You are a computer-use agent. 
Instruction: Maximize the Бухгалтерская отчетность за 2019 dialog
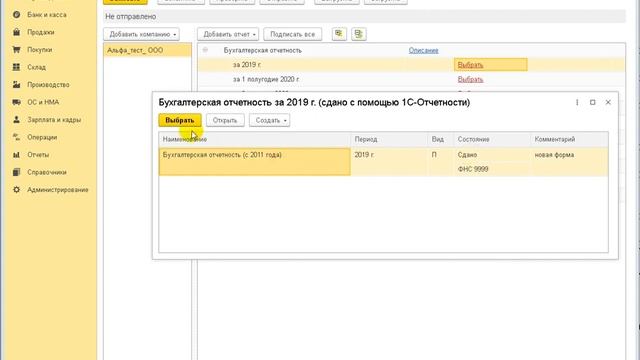[593, 102]
